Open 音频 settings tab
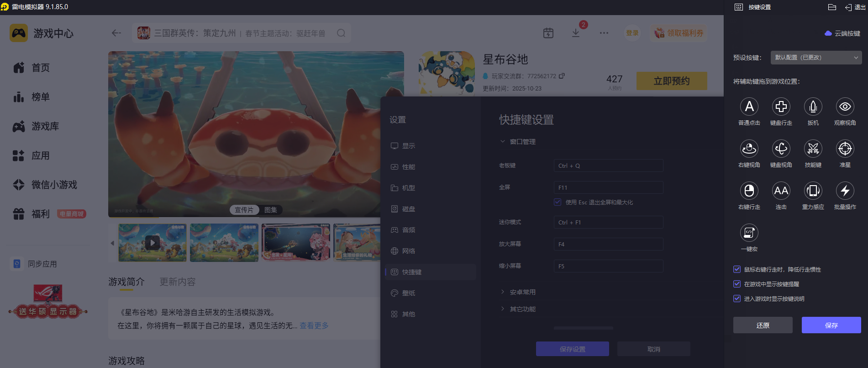Viewport: 868px width, 368px height. (431, 230)
